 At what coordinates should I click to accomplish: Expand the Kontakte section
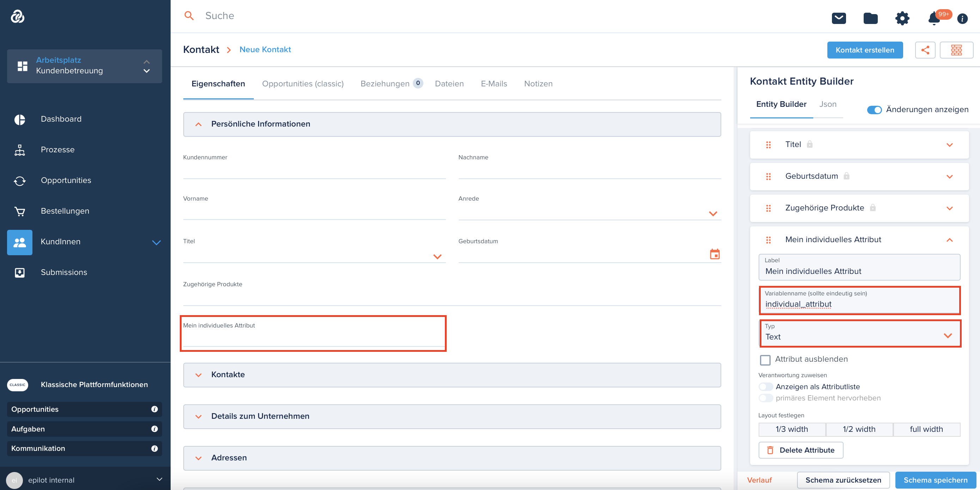click(452, 375)
